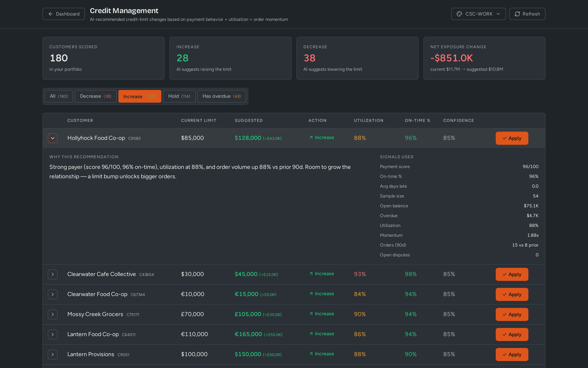Apply limit for Clearwater Cafe Collective
The width and height of the screenshot is (588, 368).
click(x=512, y=274)
